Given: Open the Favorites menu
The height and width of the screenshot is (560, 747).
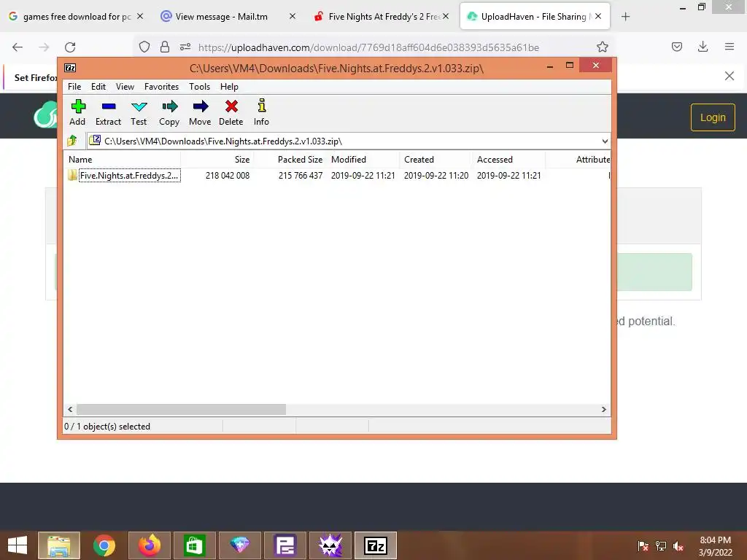Looking at the screenshot, I should click(x=161, y=87).
